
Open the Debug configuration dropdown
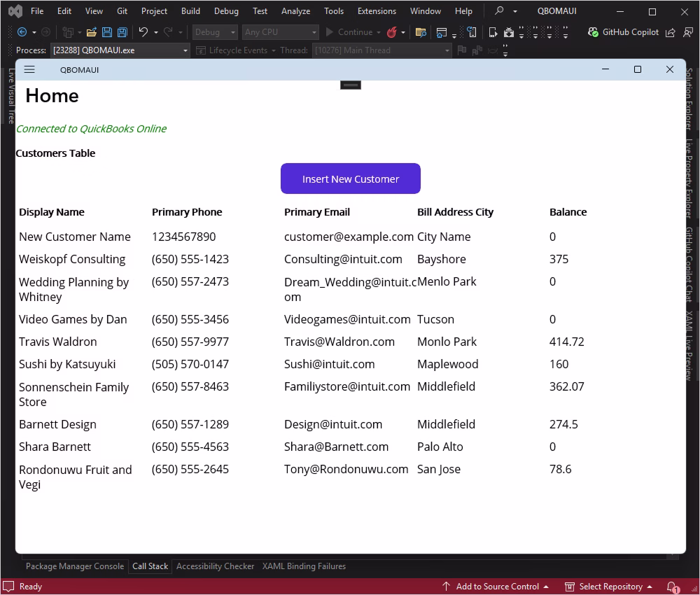215,32
